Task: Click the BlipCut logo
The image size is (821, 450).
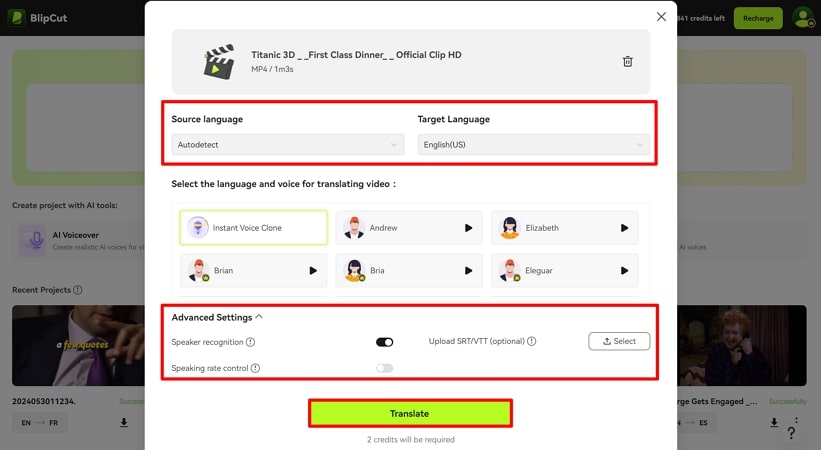Action: (x=38, y=18)
